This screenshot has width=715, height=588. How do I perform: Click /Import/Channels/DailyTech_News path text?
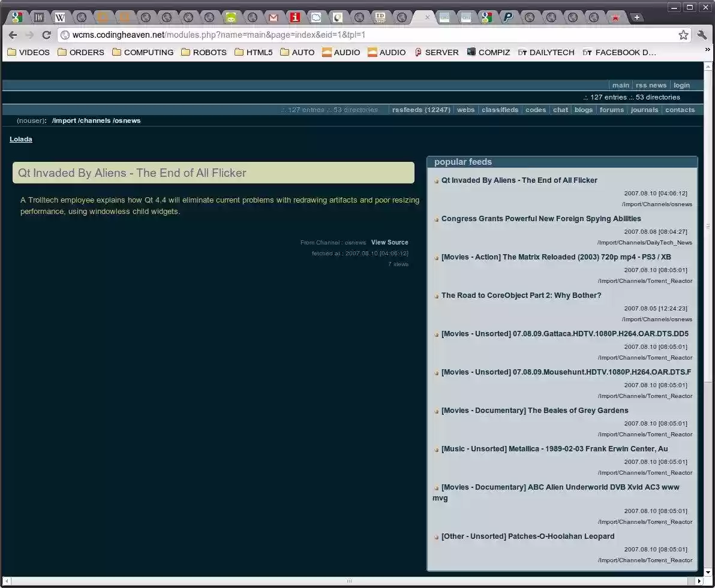click(644, 243)
